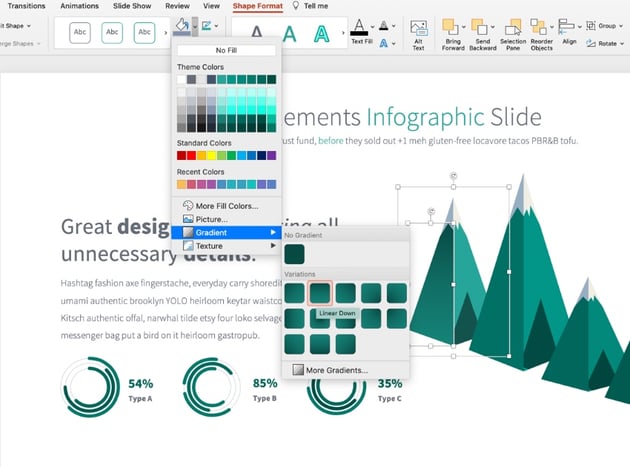The width and height of the screenshot is (630, 467).
Task: Click More Gradients option
Action: click(x=336, y=370)
